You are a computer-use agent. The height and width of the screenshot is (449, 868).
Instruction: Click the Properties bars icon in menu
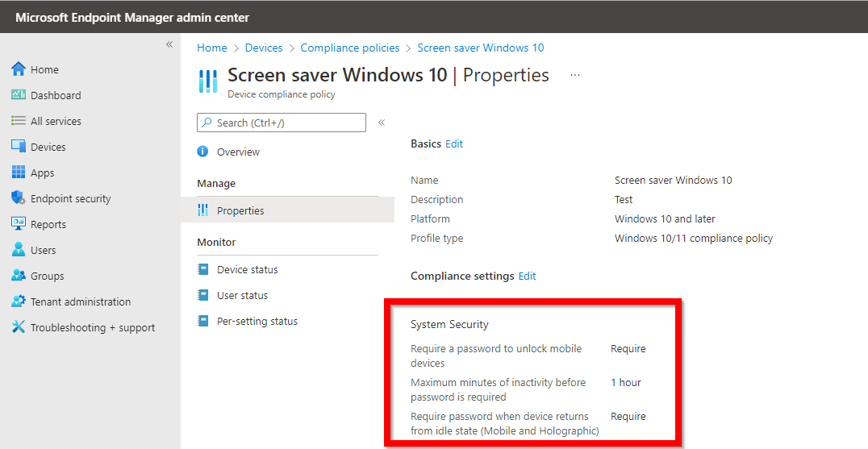[203, 210]
